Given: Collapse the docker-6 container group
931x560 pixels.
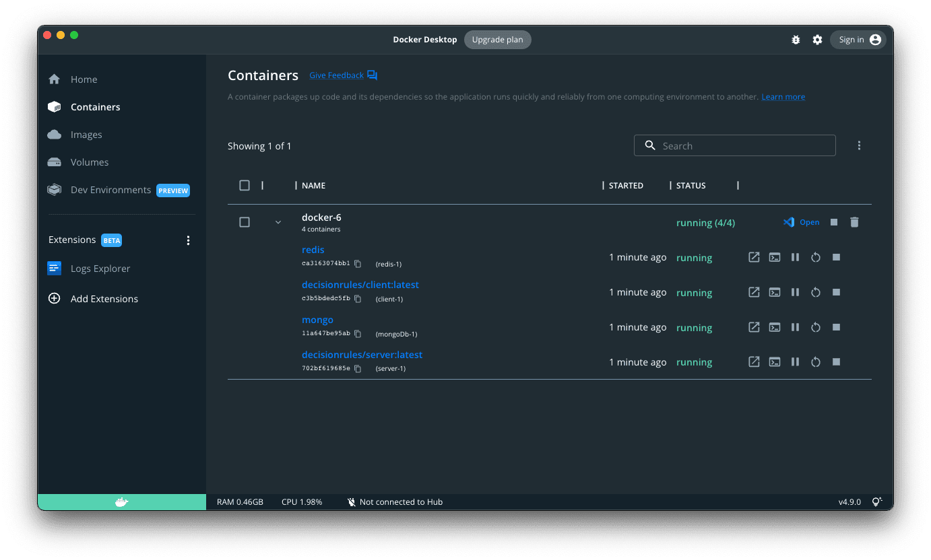Looking at the screenshot, I should 278,222.
